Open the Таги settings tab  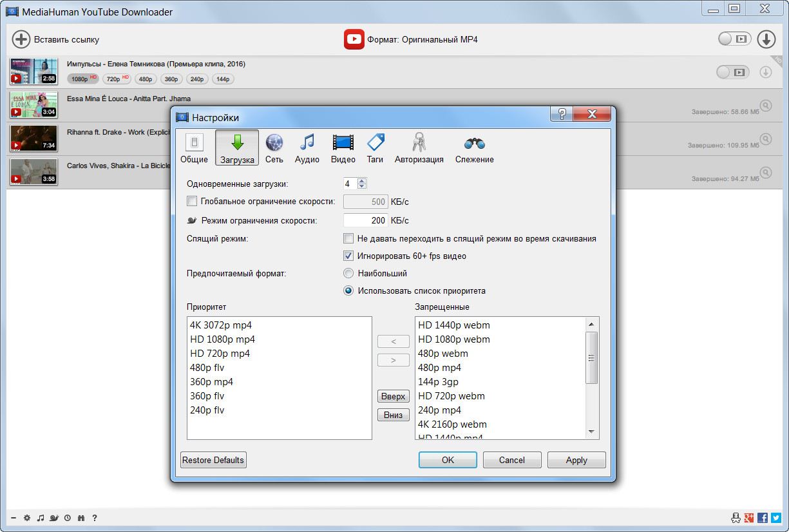[x=375, y=148]
